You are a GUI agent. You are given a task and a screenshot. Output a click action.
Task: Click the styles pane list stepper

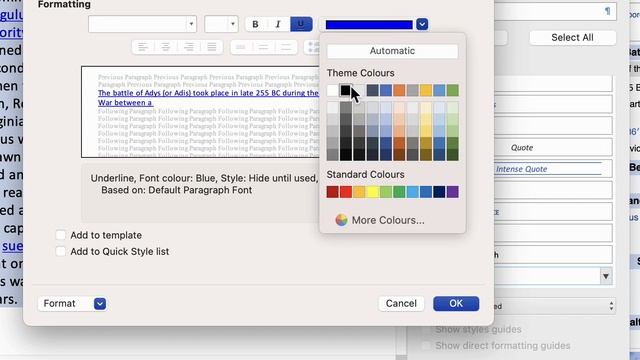[611, 306]
